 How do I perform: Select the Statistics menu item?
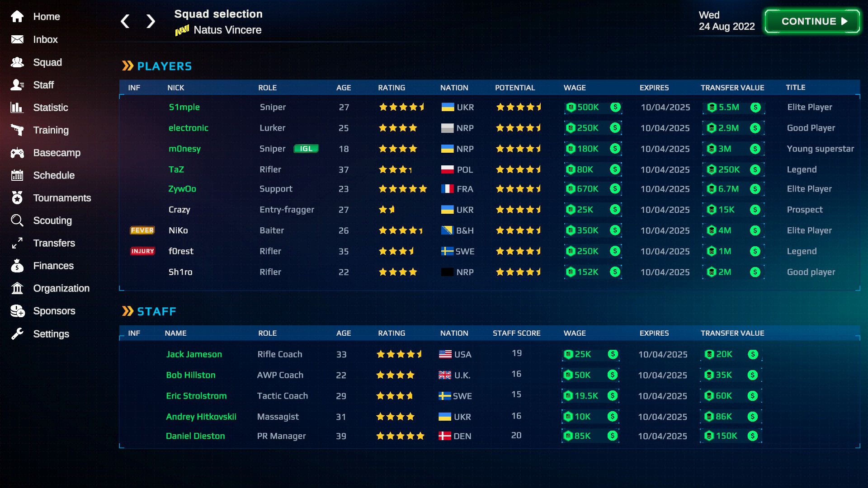[x=51, y=107]
